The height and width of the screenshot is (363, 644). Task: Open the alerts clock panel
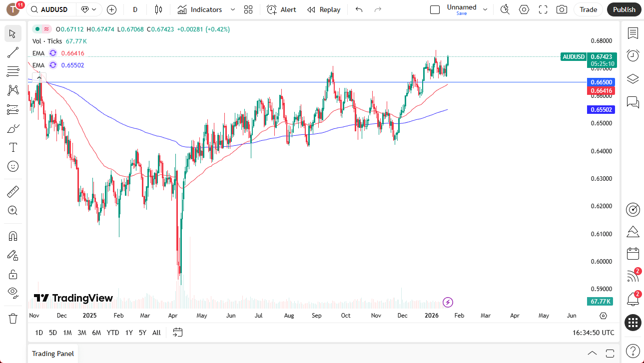coord(633,55)
